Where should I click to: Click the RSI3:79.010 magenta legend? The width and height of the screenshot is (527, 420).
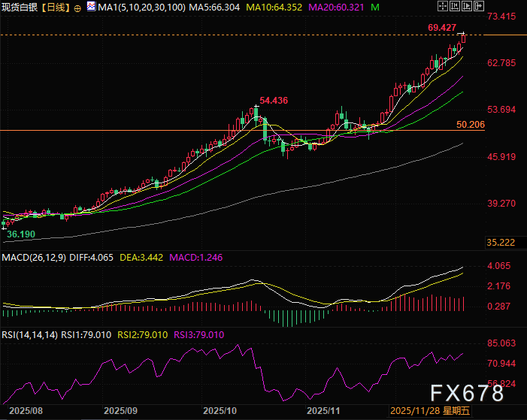coord(198,335)
